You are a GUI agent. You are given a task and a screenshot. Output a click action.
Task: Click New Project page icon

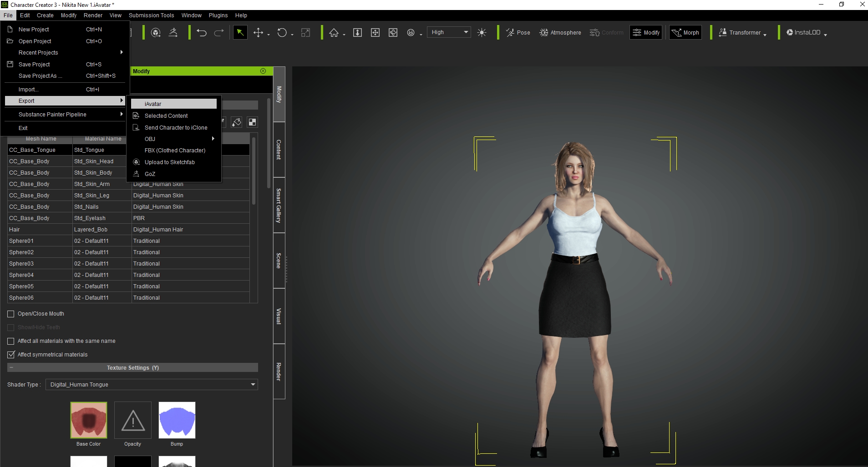(10, 29)
